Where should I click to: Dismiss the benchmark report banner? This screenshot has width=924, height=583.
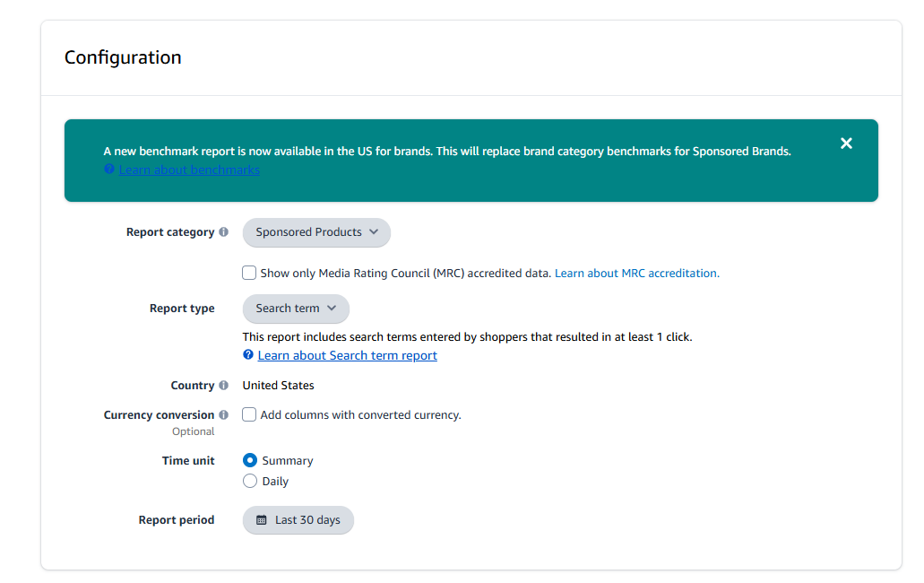click(x=846, y=144)
